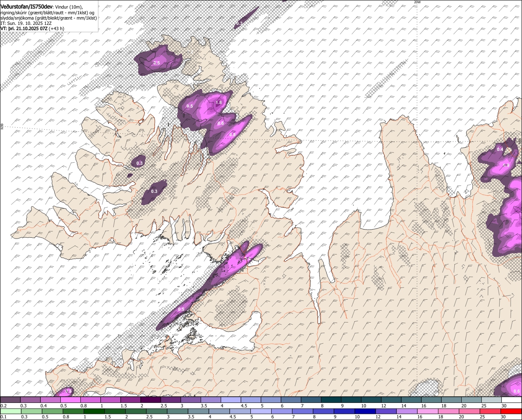Click the palest green lower legend swatch at 0.1

coord(10,411)
